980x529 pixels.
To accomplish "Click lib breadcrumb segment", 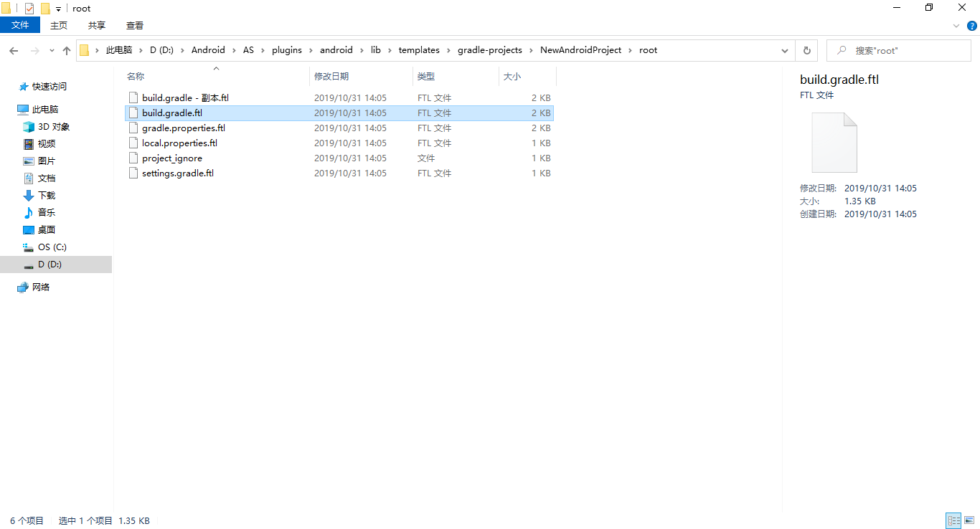I will click(x=376, y=50).
